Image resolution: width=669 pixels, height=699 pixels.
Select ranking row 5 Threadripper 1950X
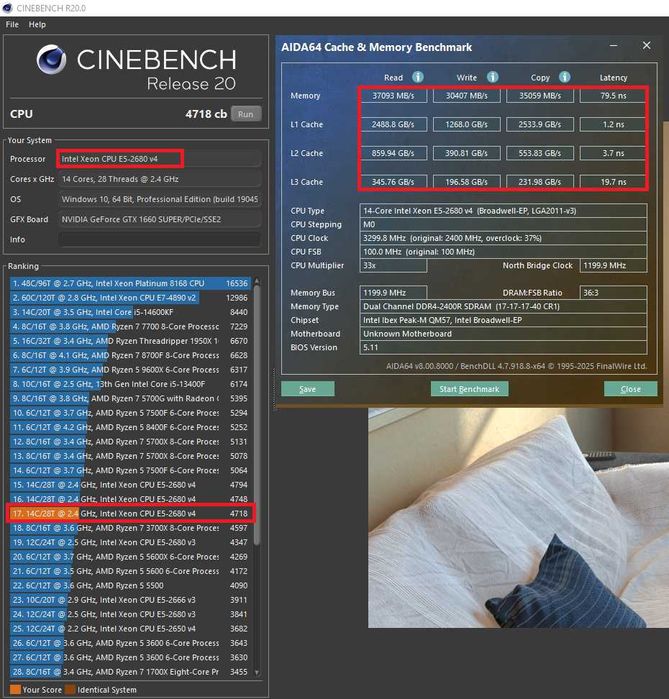pos(130,341)
